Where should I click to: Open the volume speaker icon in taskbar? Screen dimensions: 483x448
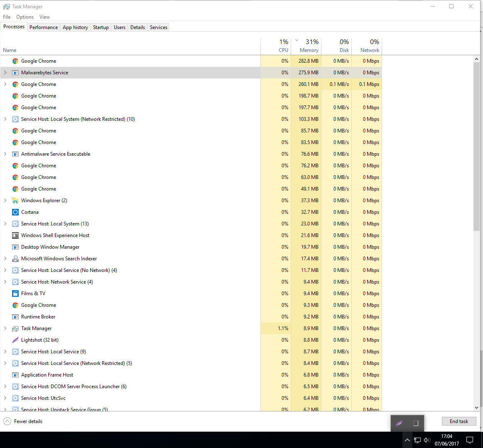pyautogui.click(x=427, y=440)
